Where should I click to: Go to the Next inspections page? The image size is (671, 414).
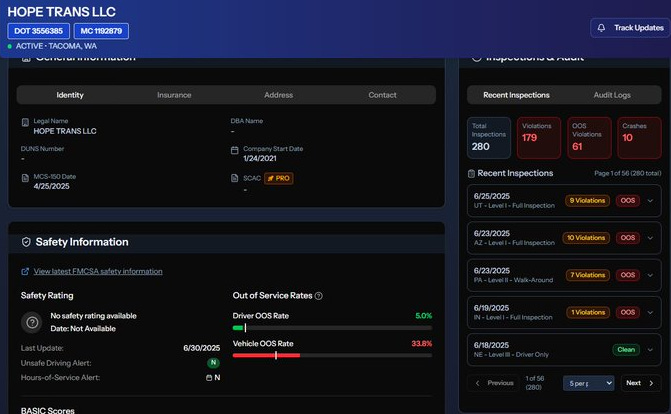tap(639, 383)
